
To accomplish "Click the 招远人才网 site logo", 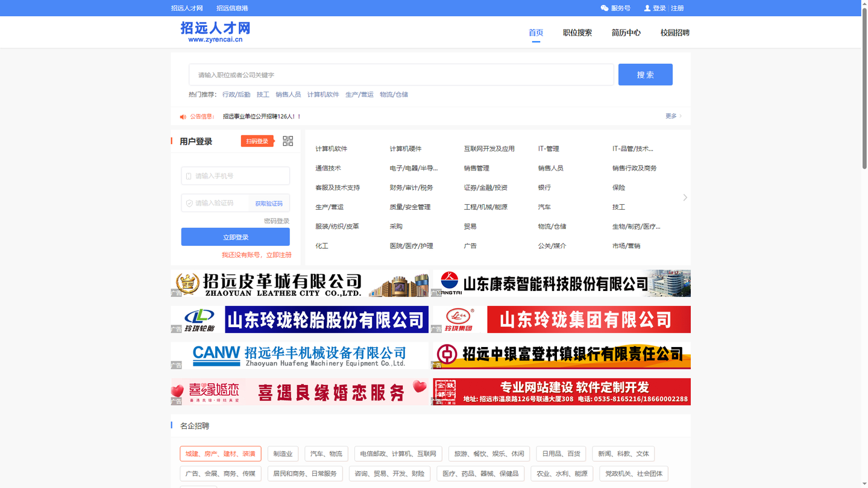I will coord(215,32).
